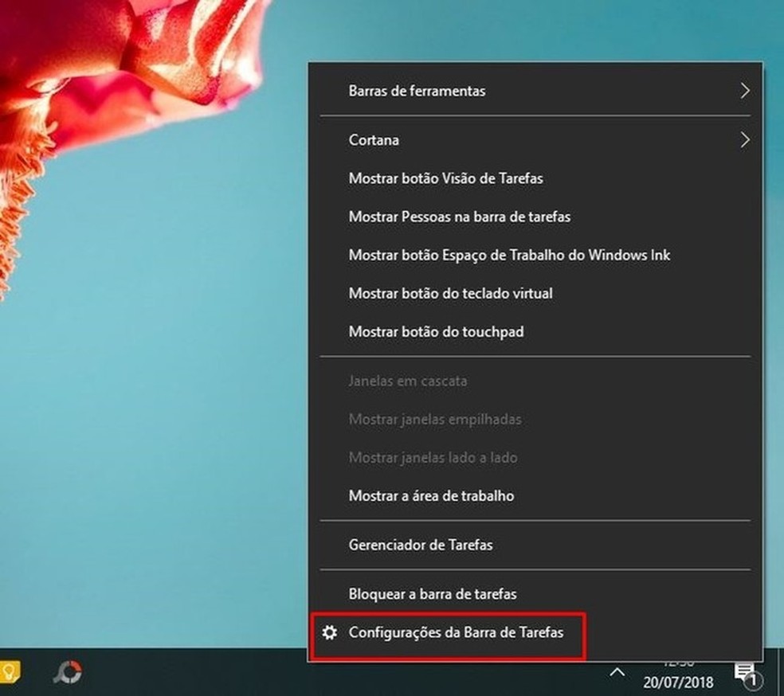Click the date 20/07/2018 in taskbar
Image resolution: width=784 pixels, height=696 pixels.
click(x=678, y=682)
